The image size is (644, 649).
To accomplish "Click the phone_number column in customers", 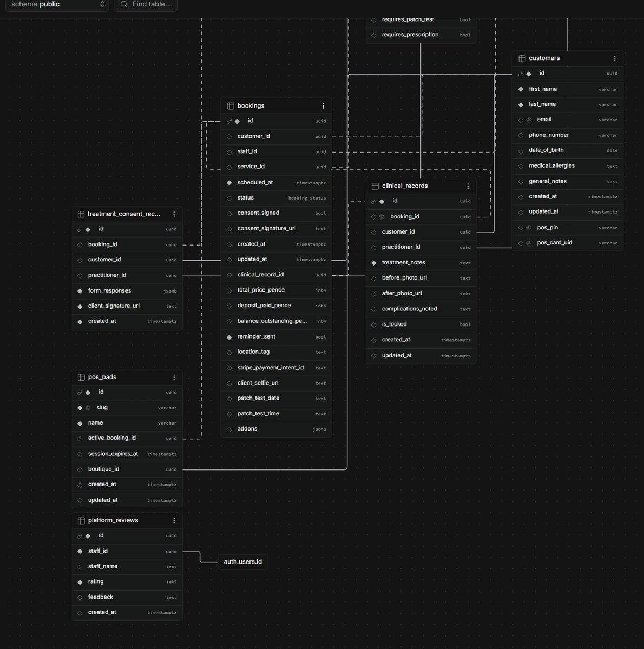I will pos(568,135).
